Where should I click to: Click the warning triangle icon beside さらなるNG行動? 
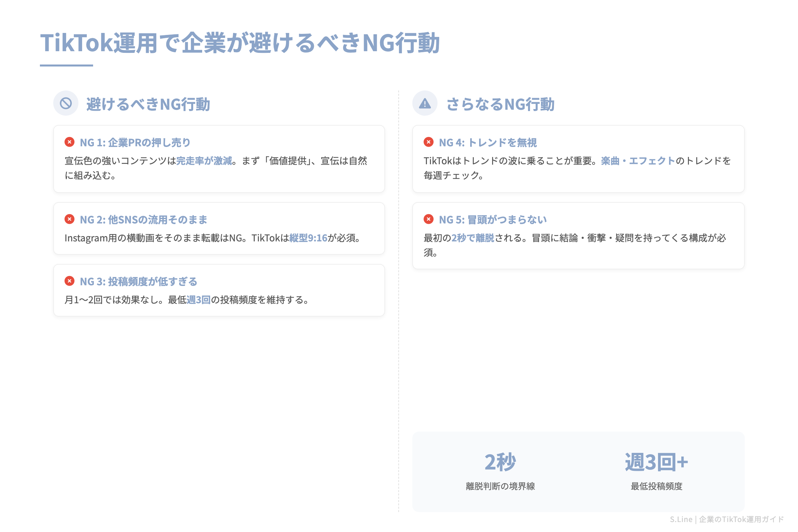click(425, 103)
